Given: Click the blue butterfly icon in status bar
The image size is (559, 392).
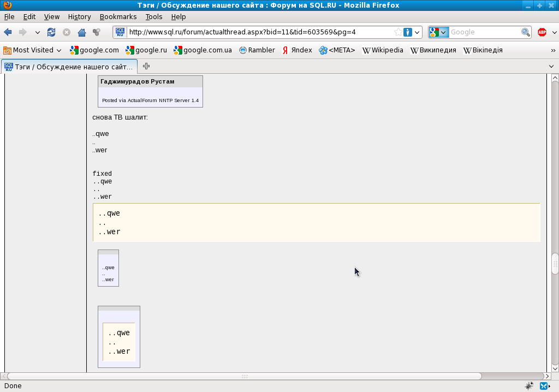Looking at the screenshot, I should [x=544, y=386].
